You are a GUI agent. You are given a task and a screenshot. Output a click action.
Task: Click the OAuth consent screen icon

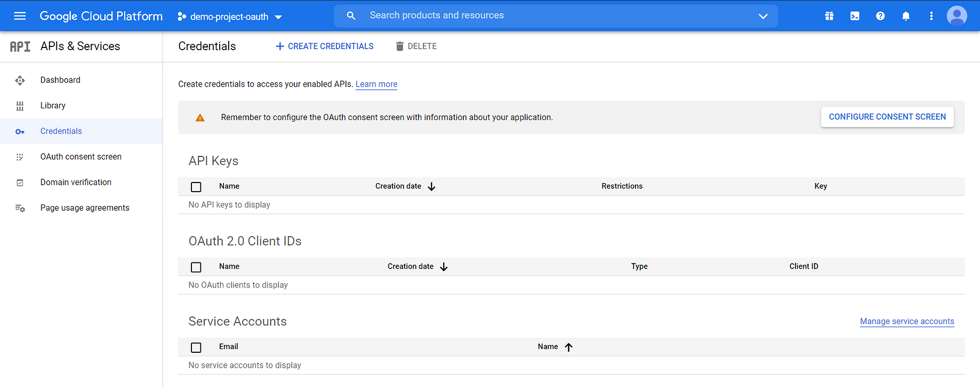(x=20, y=157)
